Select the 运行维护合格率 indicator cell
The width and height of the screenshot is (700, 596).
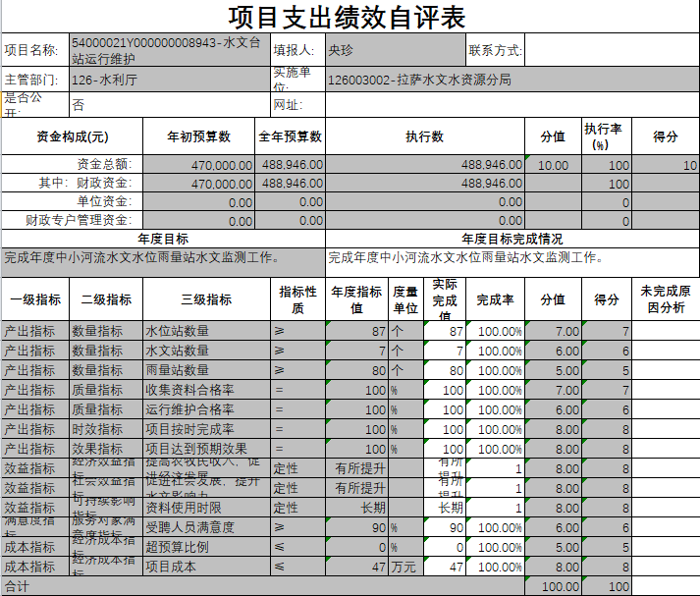pos(207,409)
